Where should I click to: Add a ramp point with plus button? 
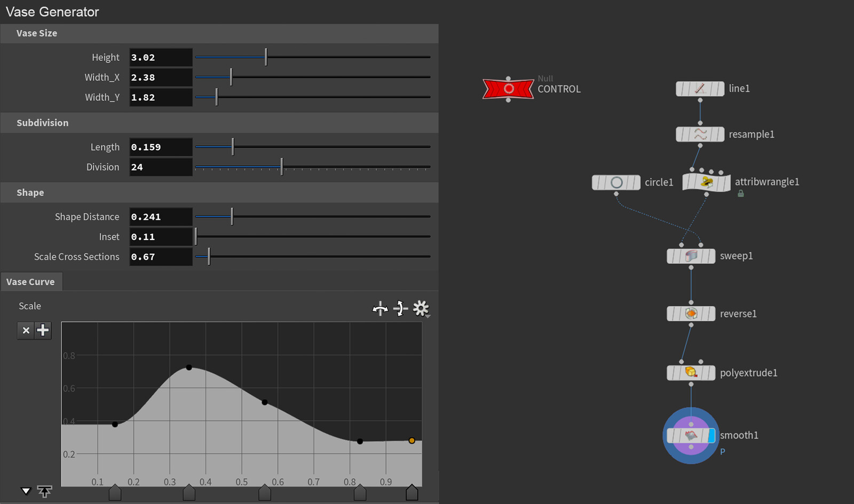pyautogui.click(x=43, y=331)
